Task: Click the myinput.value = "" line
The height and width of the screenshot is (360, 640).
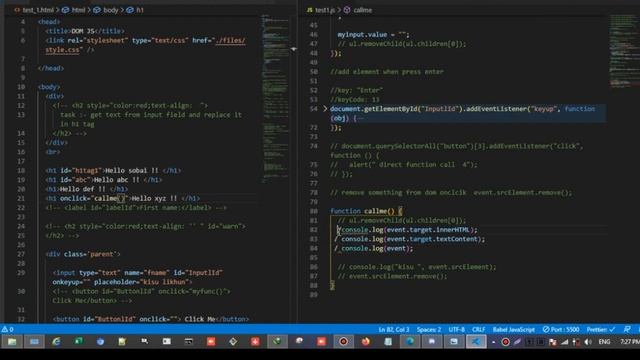Action: tap(373, 35)
